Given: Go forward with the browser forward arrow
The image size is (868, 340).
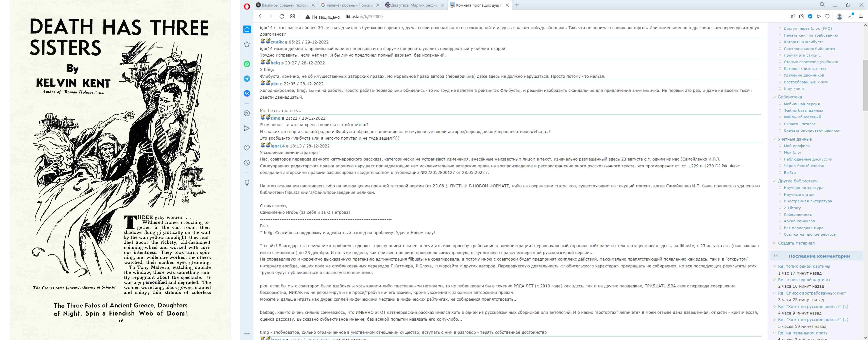Looking at the screenshot, I should [x=271, y=16].
